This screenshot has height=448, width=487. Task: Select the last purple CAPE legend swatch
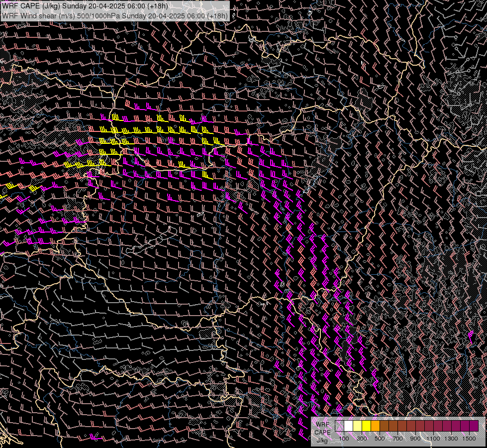pyautogui.click(x=474, y=426)
